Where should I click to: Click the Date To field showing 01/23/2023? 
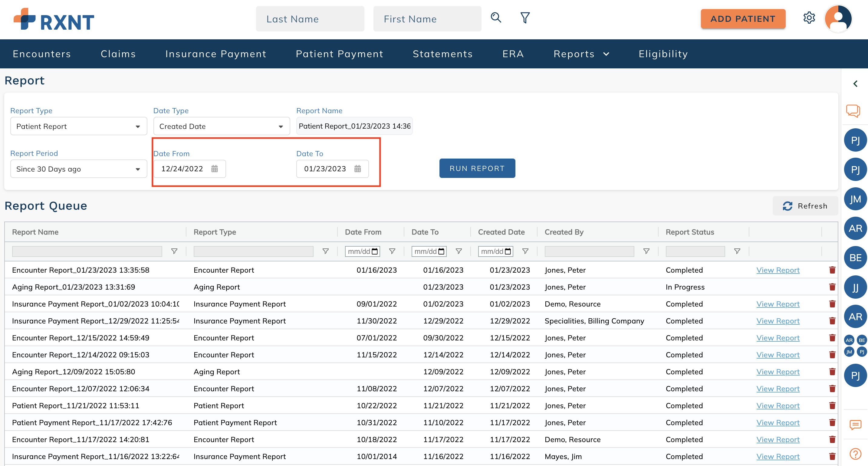click(333, 169)
